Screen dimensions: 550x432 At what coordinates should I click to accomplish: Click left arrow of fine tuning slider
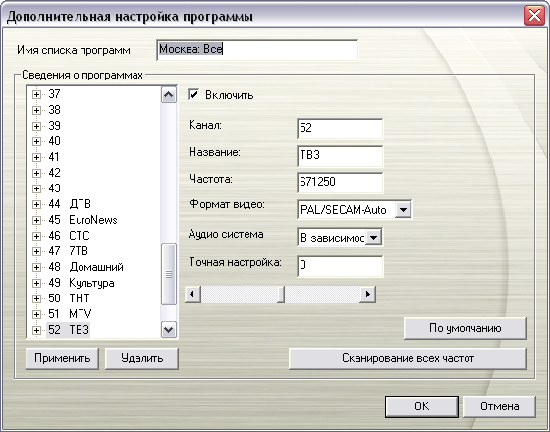[193, 294]
